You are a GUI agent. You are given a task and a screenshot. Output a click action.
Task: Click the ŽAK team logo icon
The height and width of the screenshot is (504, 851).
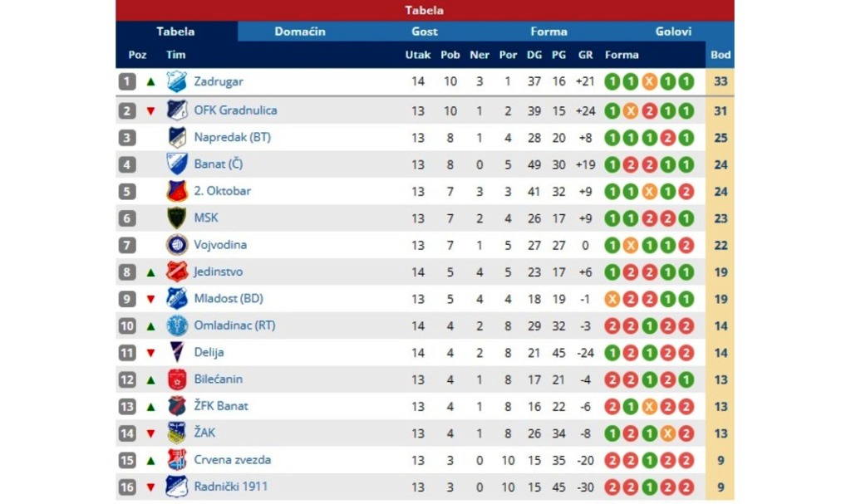[x=177, y=433]
